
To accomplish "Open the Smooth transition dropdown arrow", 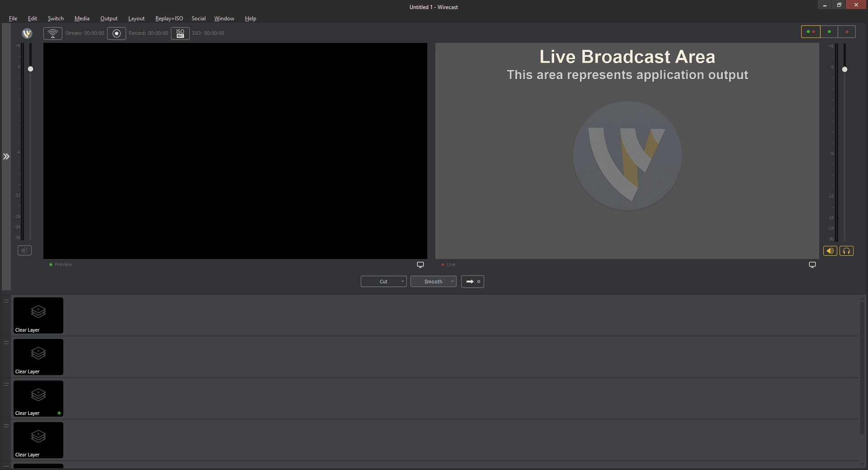I will click(452, 282).
